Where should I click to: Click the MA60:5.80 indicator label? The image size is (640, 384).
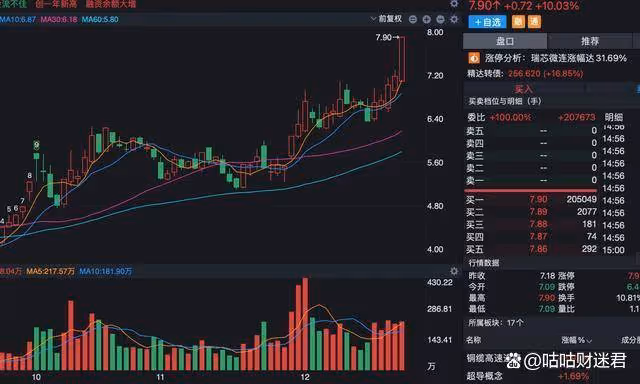(100, 19)
